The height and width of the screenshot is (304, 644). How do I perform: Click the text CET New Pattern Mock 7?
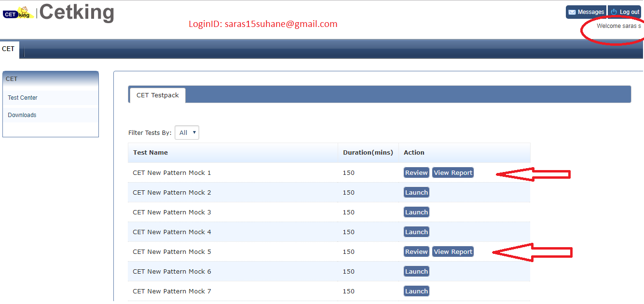172,291
